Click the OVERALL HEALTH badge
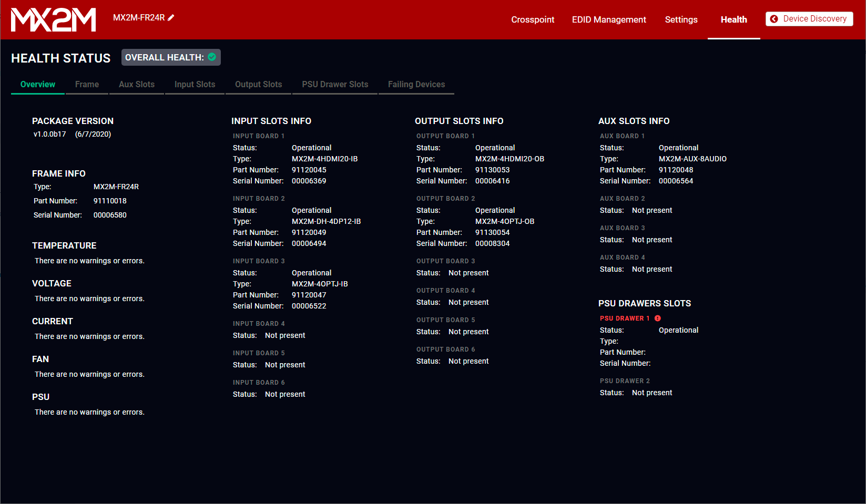This screenshot has width=866, height=504. pyautogui.click(x=171, y=57)
